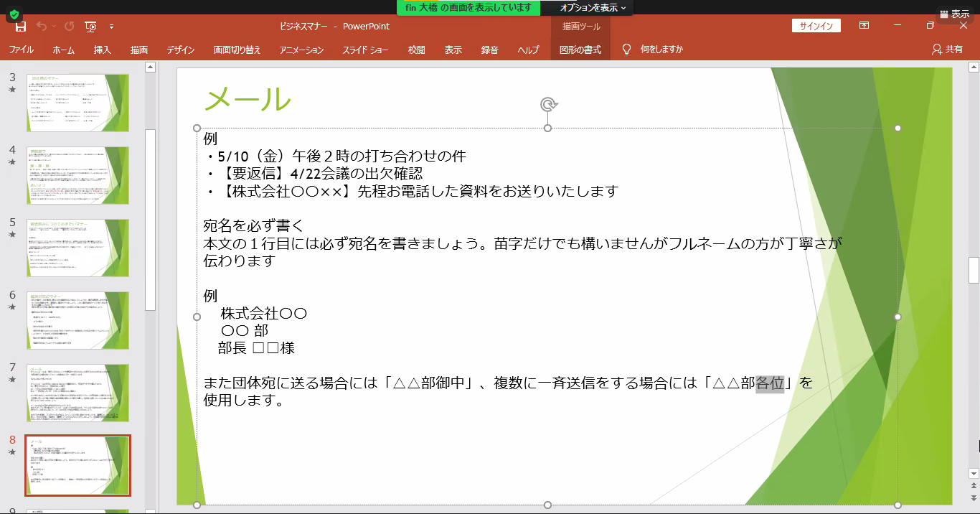The width and height of the screenshot is (980, 514).
Task: Click animation star under slide 5 number
Action: point(12,235)
